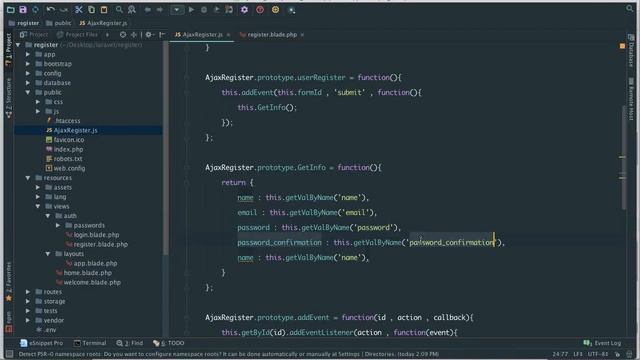Viewport: 640px width, 360px height.
Task: Expand the css folder
Action: 38,102
